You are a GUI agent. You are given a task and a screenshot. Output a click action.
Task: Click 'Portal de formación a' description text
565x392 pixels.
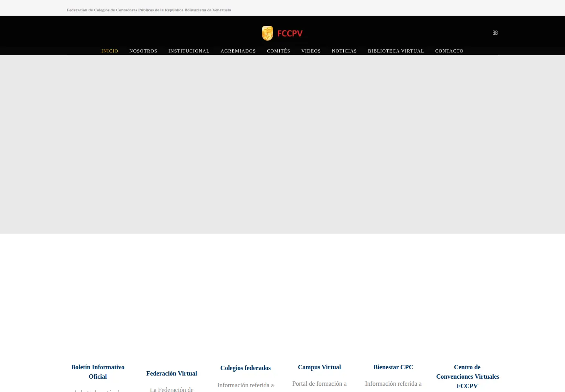319,383
